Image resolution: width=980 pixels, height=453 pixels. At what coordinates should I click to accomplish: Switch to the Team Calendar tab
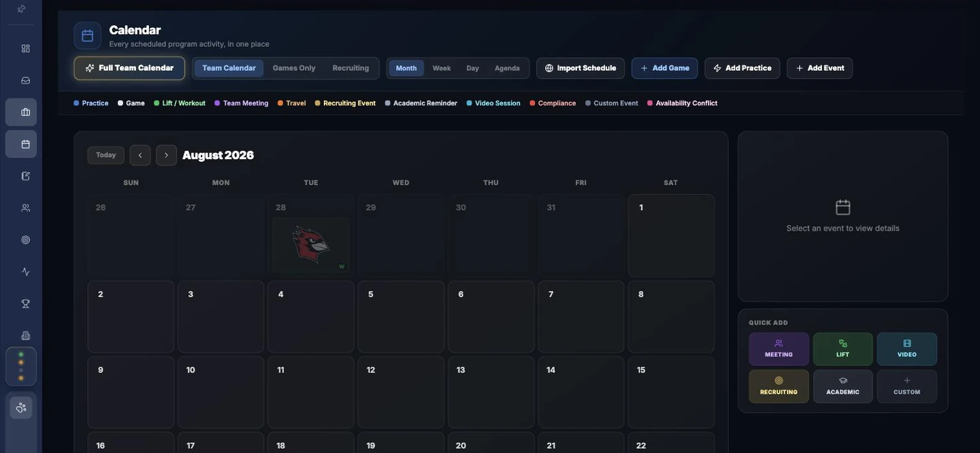[229, 68]
